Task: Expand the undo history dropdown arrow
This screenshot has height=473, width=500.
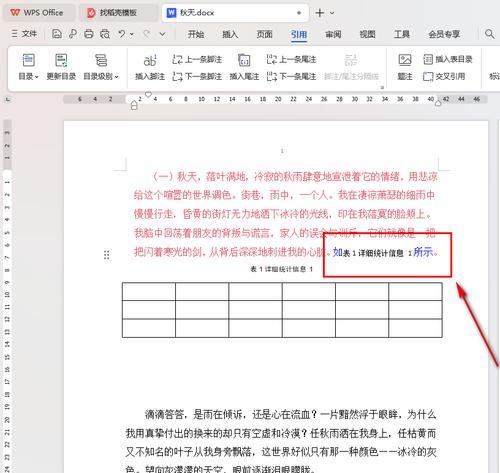Action: 132,34
